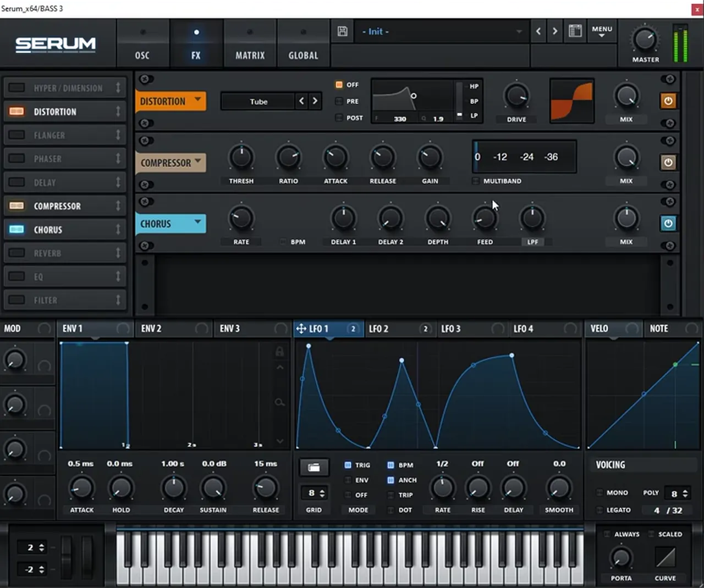
Task: Click the MASTER volume knob
Action: coord(645,39)
